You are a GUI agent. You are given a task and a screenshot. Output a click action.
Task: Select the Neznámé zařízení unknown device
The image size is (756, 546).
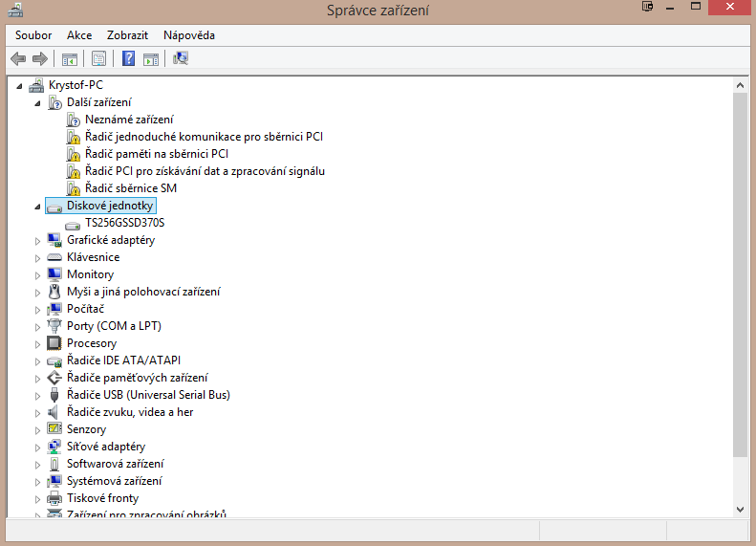[129, 120]
